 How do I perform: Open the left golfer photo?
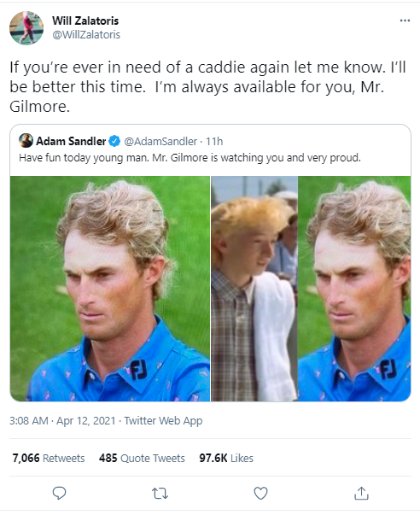pyautogui.click(x=110, y=289)
